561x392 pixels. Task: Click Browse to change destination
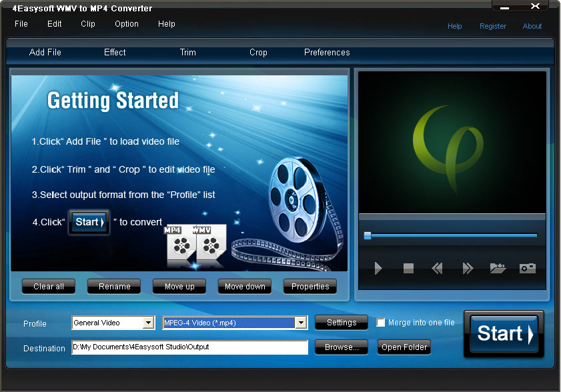tap(341, 347)
